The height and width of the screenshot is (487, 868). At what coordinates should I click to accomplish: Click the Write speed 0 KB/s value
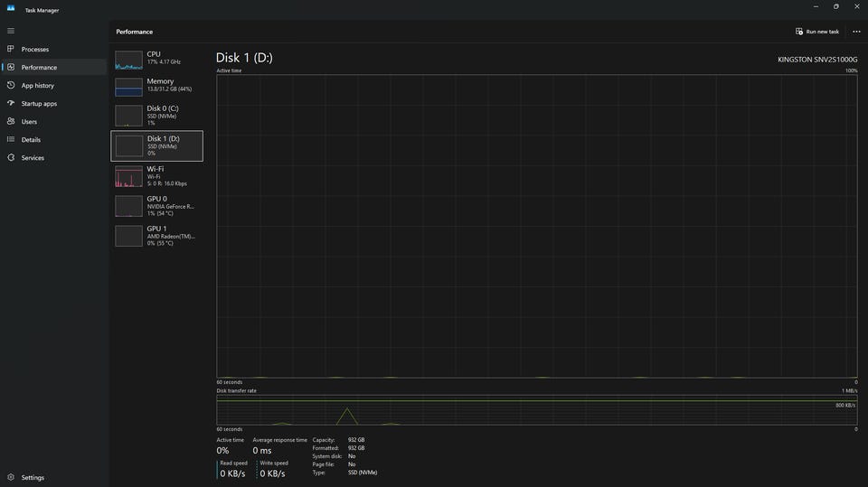pos(272,473)
